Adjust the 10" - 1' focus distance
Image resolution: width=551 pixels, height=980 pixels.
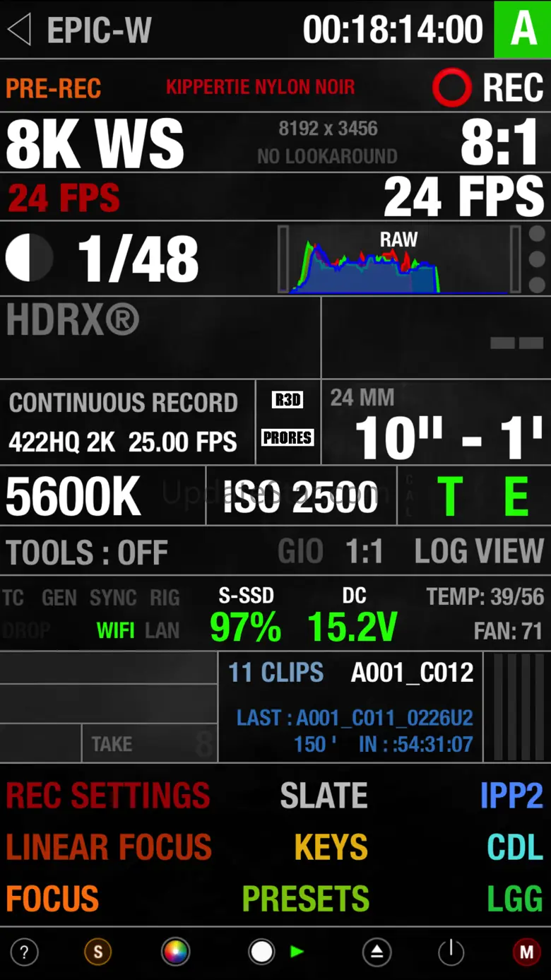point(449,438)
